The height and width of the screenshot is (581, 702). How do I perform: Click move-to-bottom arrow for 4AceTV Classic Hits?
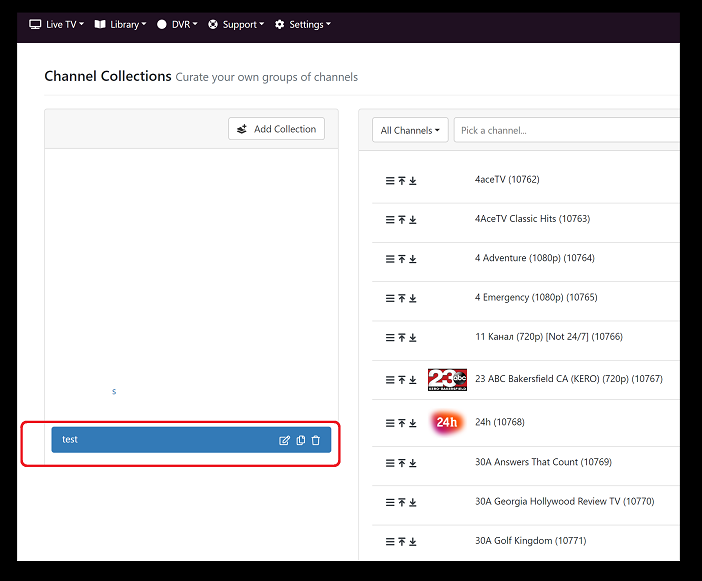(x=413, y=220)
